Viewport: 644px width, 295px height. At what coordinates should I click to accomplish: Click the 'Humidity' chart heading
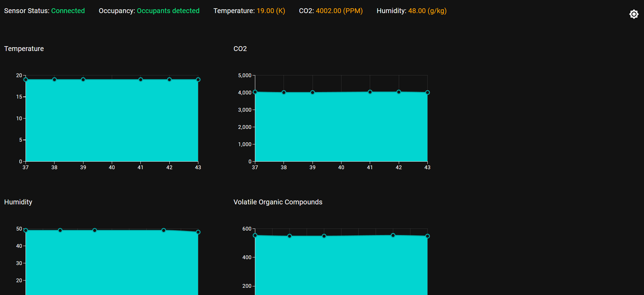18,202
